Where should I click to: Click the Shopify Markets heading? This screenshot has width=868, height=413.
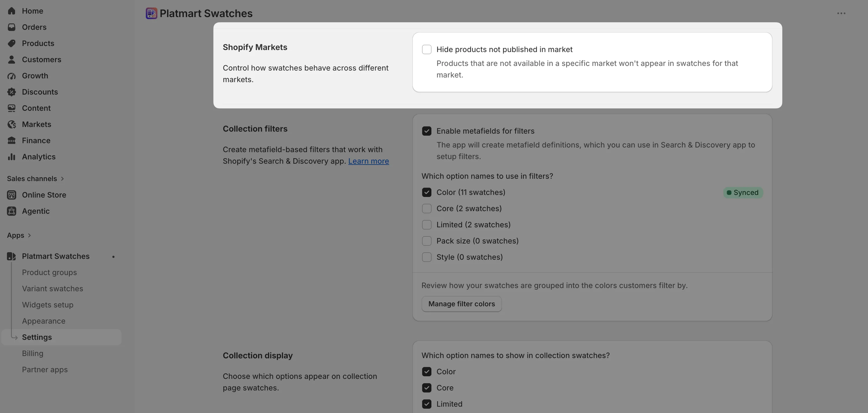point(255,47)
